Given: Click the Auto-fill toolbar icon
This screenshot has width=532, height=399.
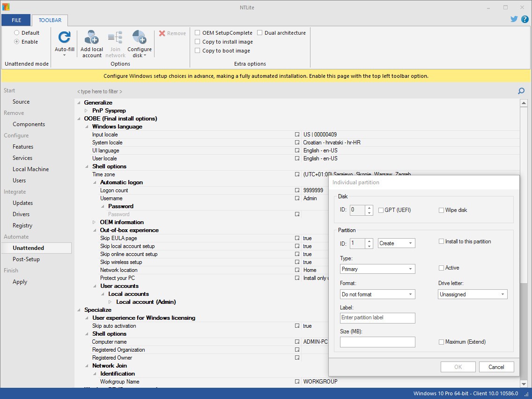Looking at the screenshot, I should pyautogui.click(x=64, y=38).
